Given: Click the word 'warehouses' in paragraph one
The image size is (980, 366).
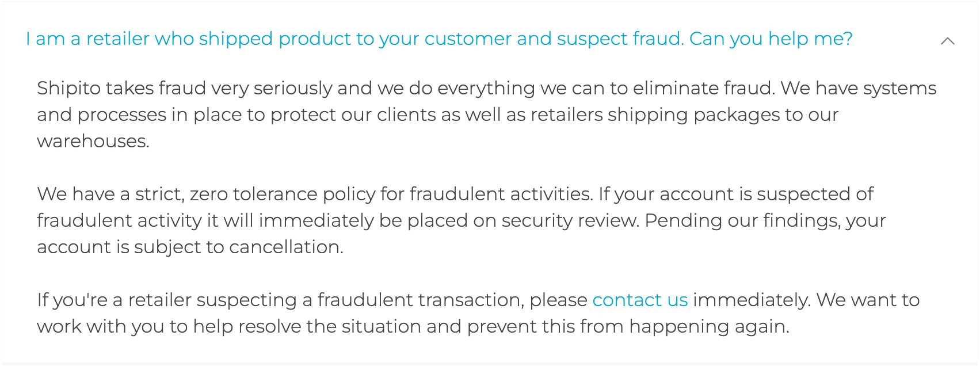Looking at the screenshot, I should pyautogui.click(x=93, y=141).
